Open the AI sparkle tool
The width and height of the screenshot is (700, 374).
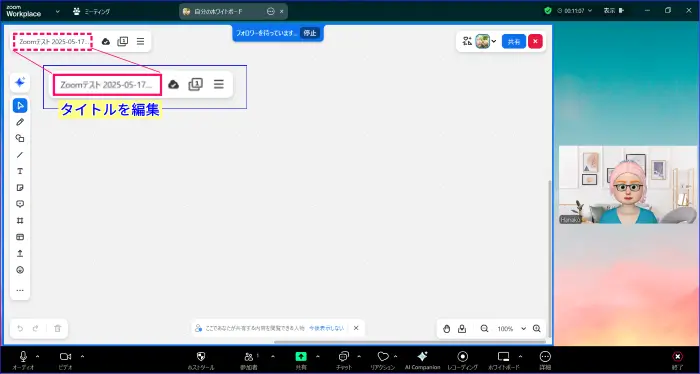(x=20, y=83)
